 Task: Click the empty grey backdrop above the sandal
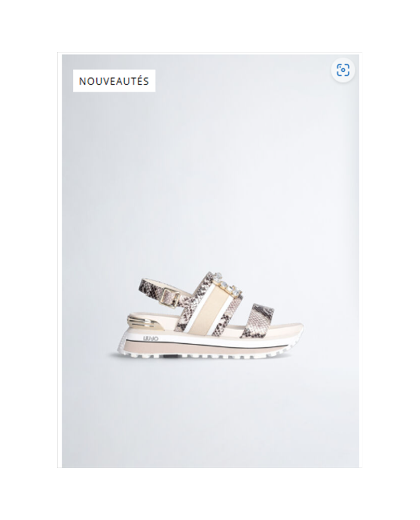(x=210, y=166)
